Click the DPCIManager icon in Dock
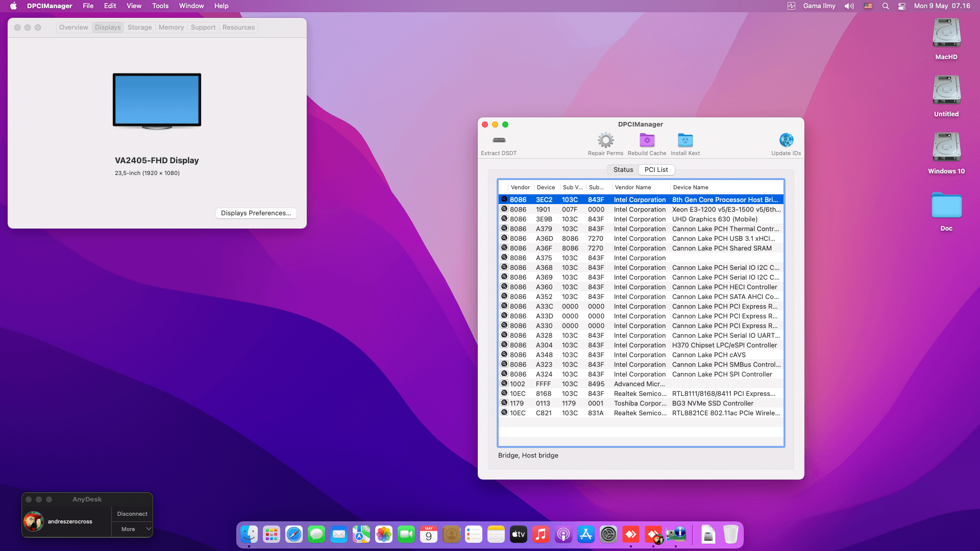Screen dimensions: 980x551 (x=676, y=534)
